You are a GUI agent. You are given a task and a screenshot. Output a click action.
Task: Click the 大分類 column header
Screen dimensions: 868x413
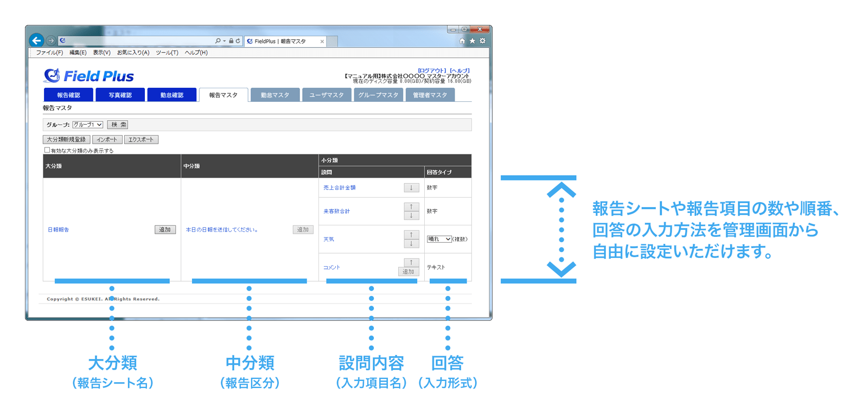[x=112, y=166]
